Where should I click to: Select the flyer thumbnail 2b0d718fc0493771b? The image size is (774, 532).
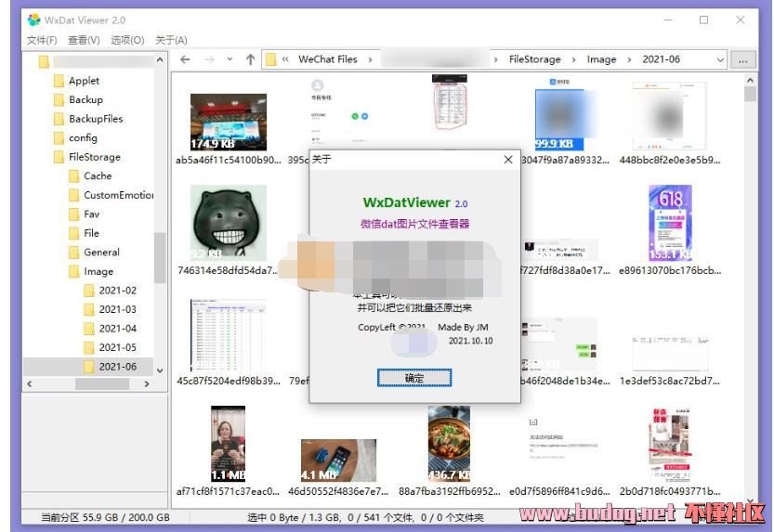670,444
